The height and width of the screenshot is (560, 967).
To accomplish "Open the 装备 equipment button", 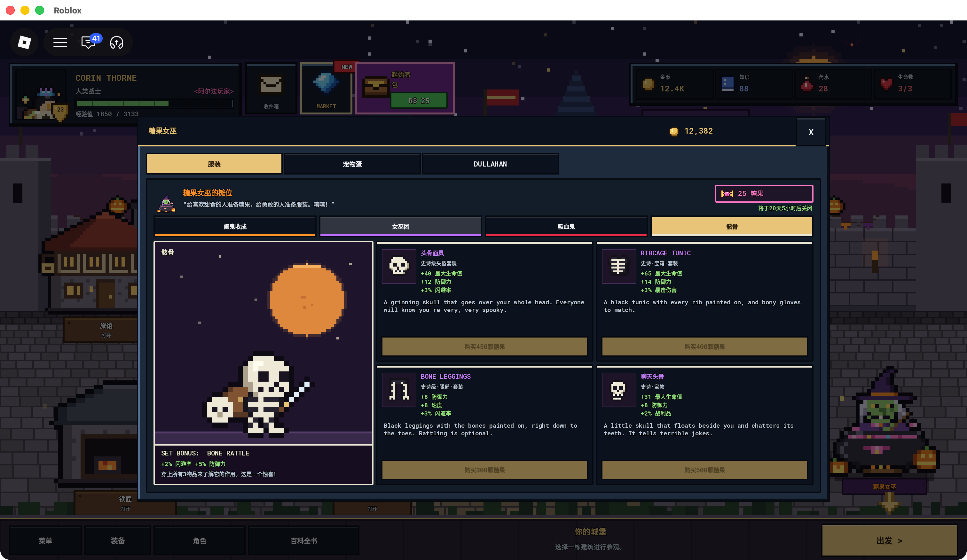I will (118, 541).
